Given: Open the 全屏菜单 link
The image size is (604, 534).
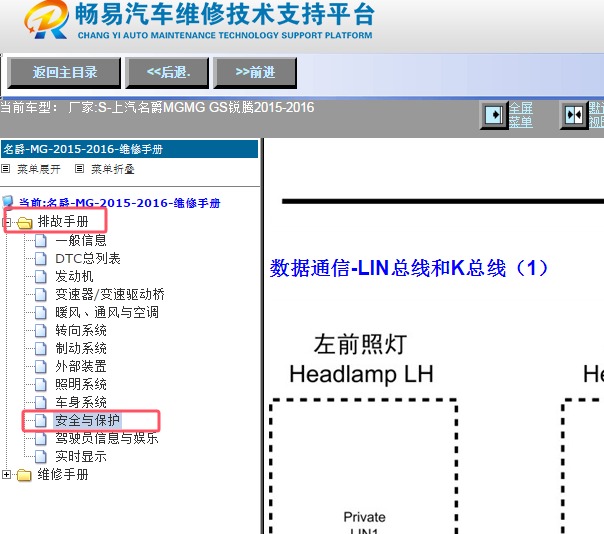Looking at the screenshot, I should point(521,115).
